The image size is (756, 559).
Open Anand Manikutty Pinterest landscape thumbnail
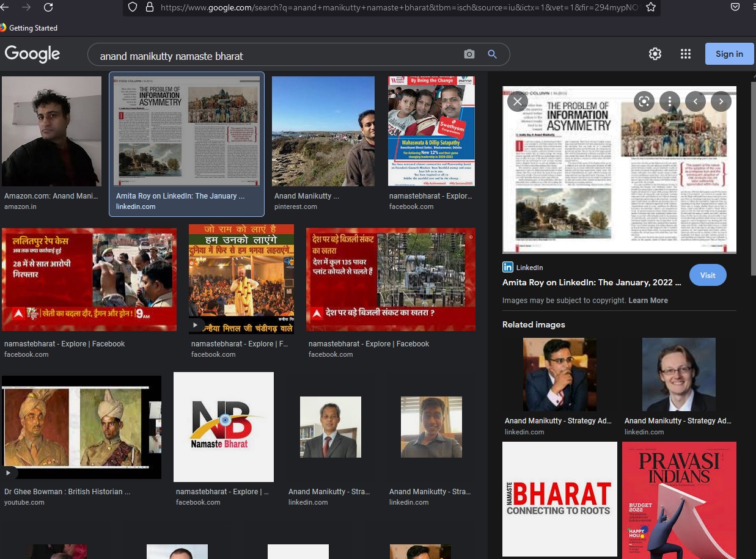click(x=323, y=131)
